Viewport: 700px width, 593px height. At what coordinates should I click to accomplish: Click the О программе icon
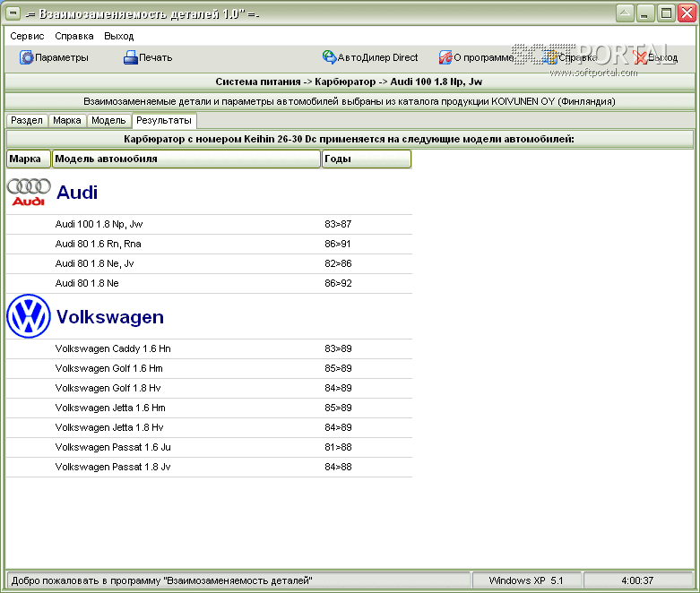(445, 57)
